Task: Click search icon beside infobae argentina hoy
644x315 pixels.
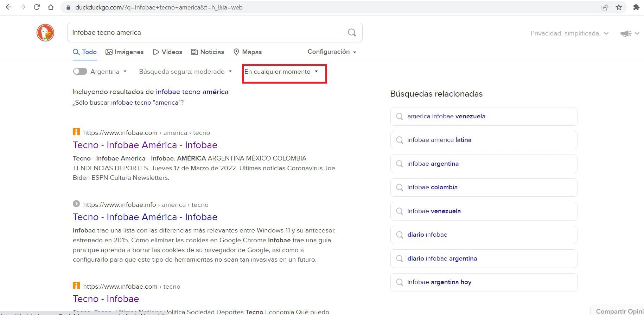Action: 400,282
